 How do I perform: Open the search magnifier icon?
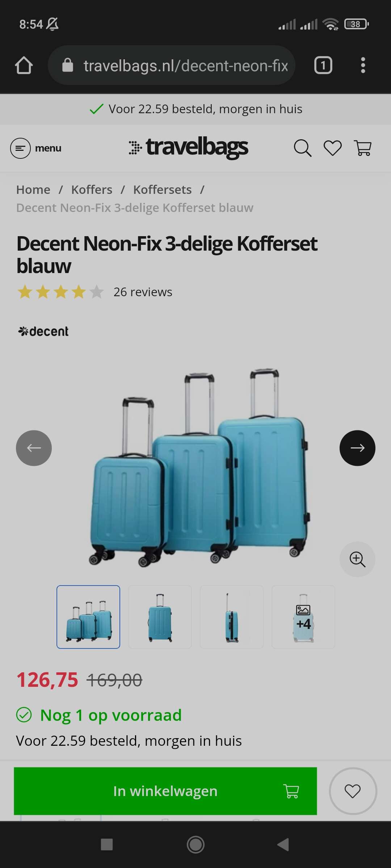[x=302, y=148]
